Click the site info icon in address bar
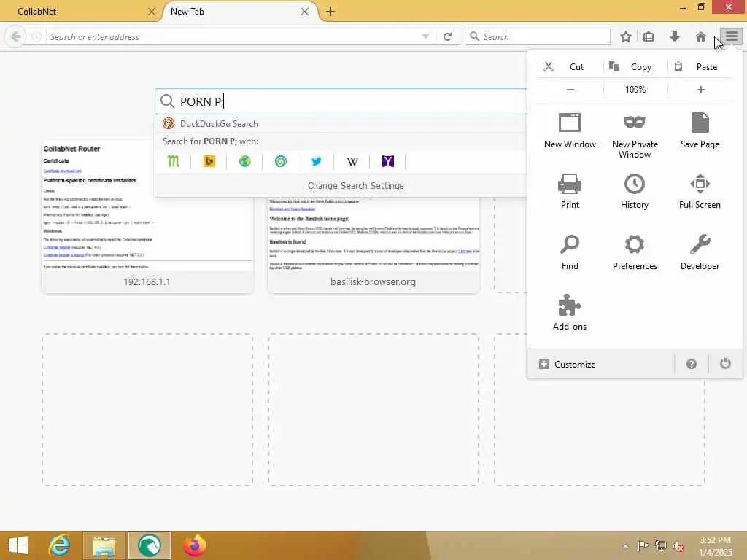This screenshot has height=560, width=747. point(36,36)
